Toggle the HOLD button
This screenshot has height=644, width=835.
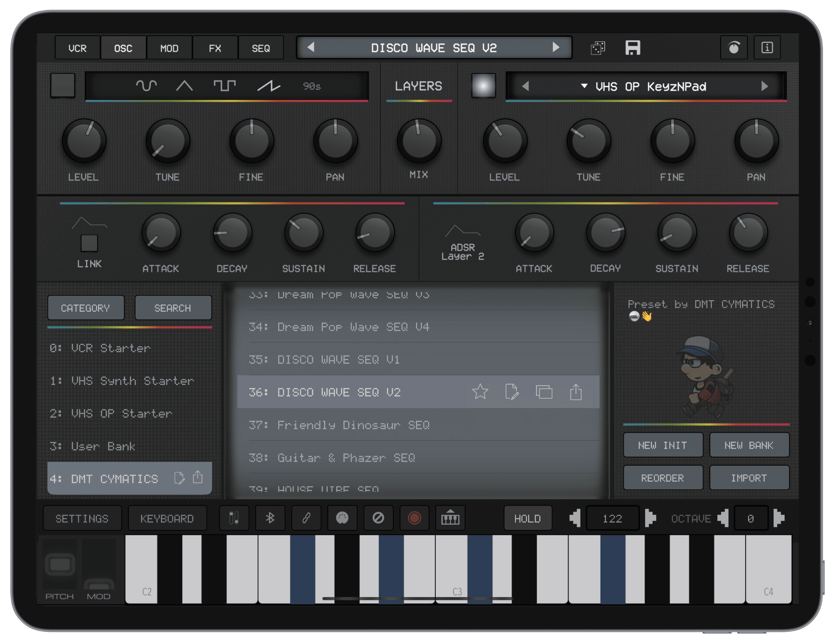point(528,518)
